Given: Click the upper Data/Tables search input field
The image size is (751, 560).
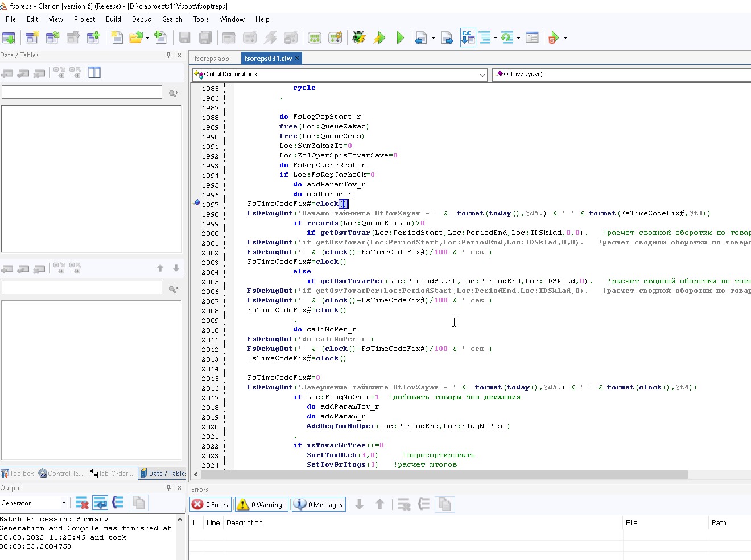Looking at the screenshot, I should [x=82, y=93].
